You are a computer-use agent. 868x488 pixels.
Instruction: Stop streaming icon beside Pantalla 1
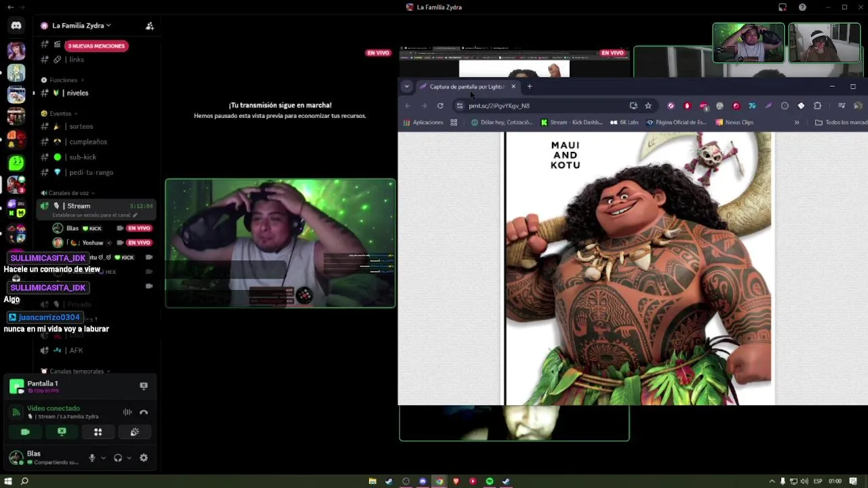pos(144,386)
